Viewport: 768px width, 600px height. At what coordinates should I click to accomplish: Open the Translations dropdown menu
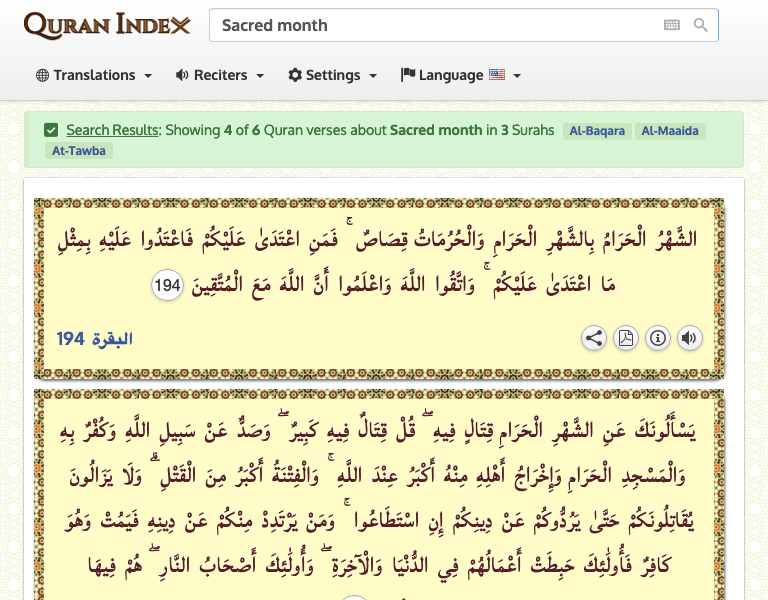pyautogui.click(x=94, y=75)
